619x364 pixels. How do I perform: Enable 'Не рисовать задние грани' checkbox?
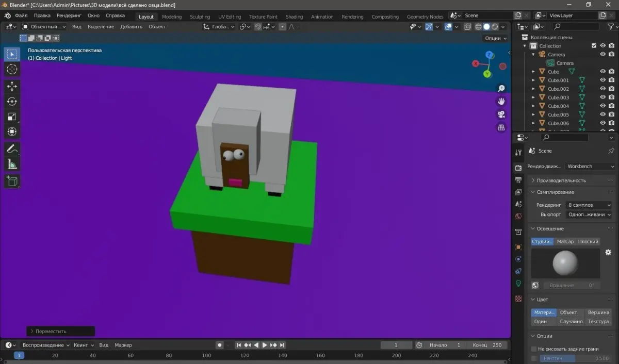(x=534, y=349)
